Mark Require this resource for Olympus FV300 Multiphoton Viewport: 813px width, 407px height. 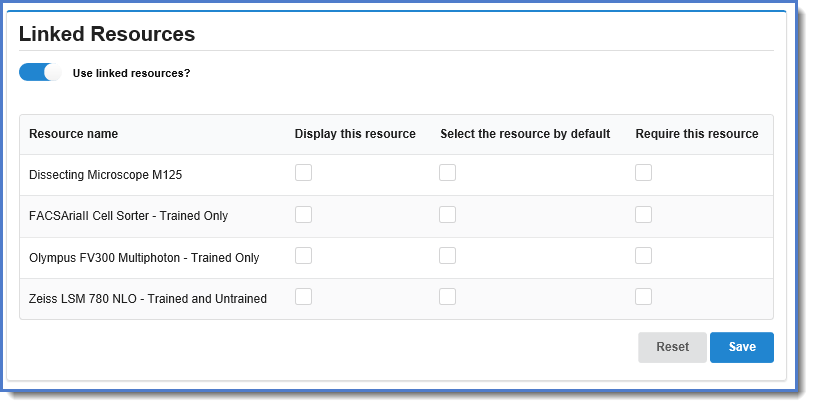point(644,256)
